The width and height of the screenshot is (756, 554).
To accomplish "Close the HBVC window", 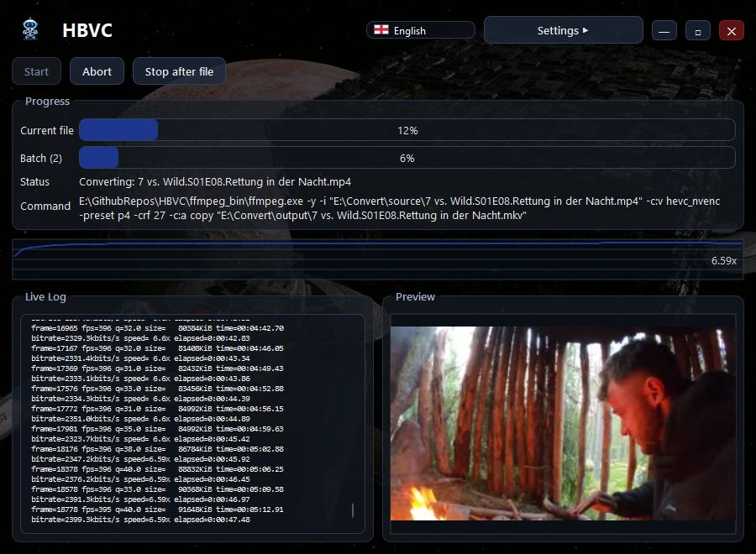I will (732, 31).
